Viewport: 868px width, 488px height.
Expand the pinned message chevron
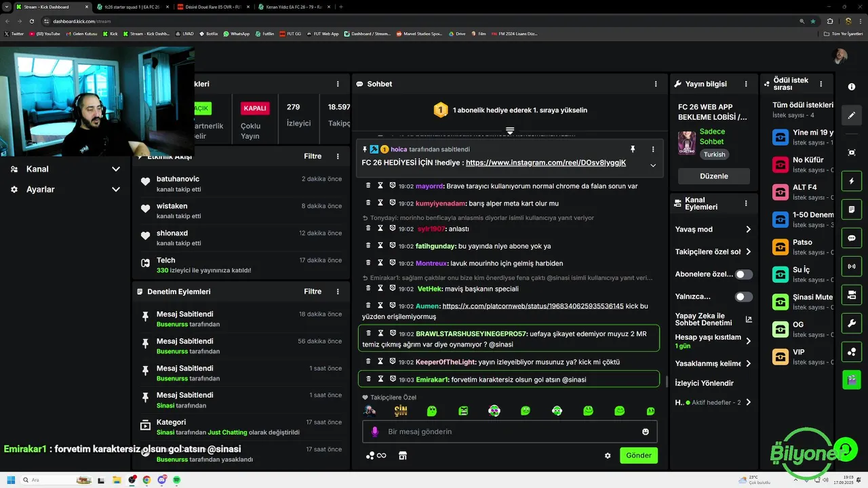click(653, 165)
